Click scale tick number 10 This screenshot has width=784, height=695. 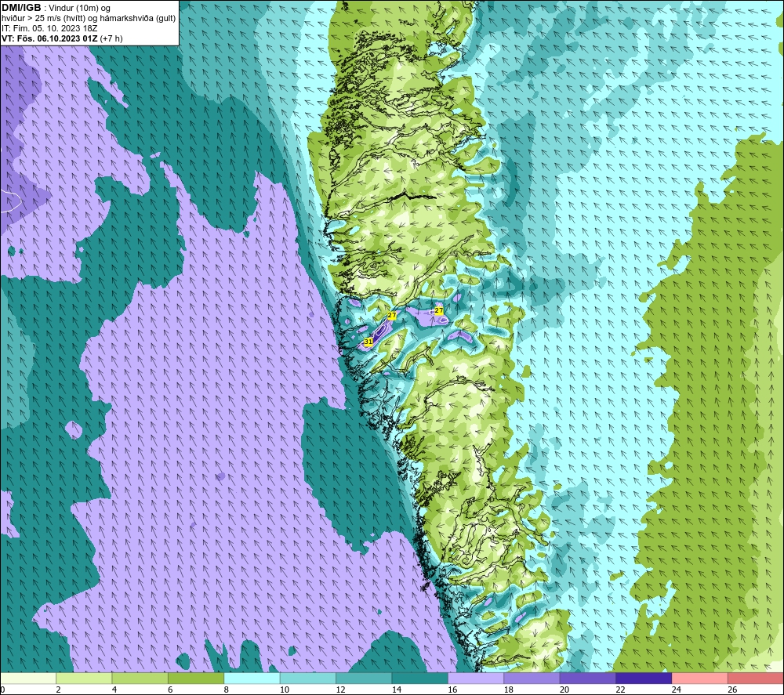click(x=285, y=690)
